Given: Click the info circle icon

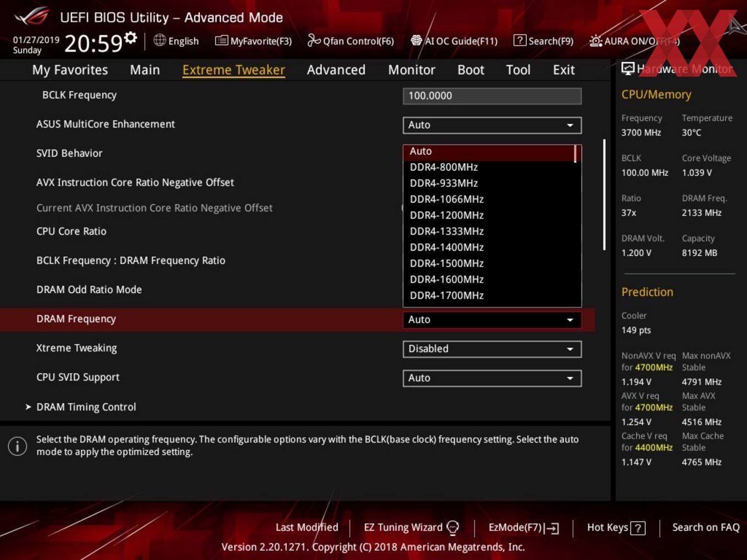Looking at the screenshot, I should (x=18, y=446).
